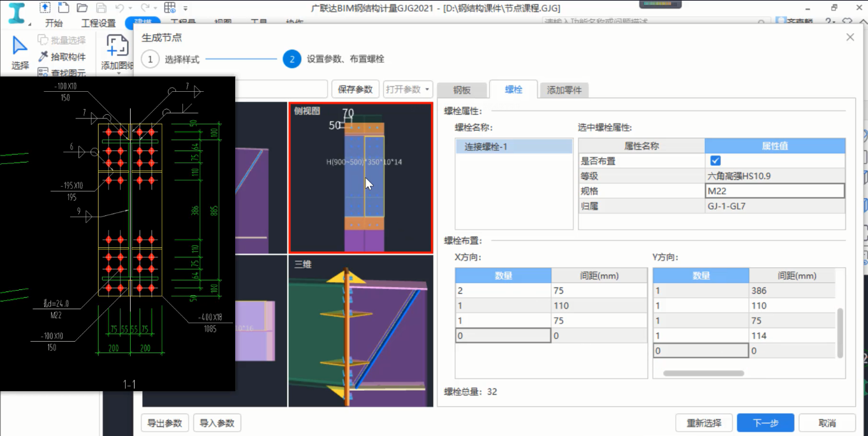This screenshot has width=868, height=436.
Task: Click the heart favorite icon
Action: (847, 21)
